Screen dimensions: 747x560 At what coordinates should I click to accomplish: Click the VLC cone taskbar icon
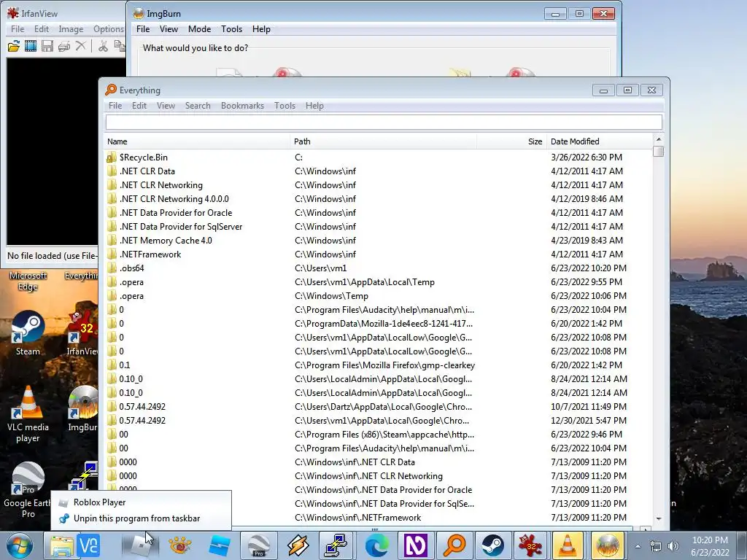(568, 545)
